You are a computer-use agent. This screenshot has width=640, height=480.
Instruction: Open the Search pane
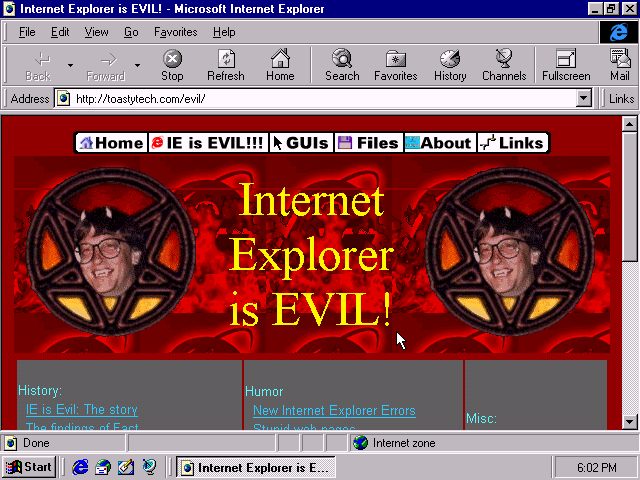tap(342, 65)
